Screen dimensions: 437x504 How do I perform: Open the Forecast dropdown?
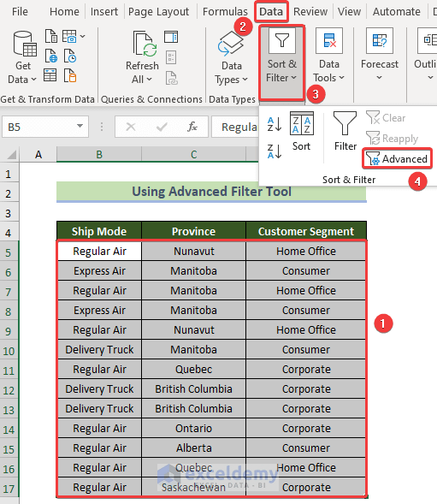[x=380, y=55]
